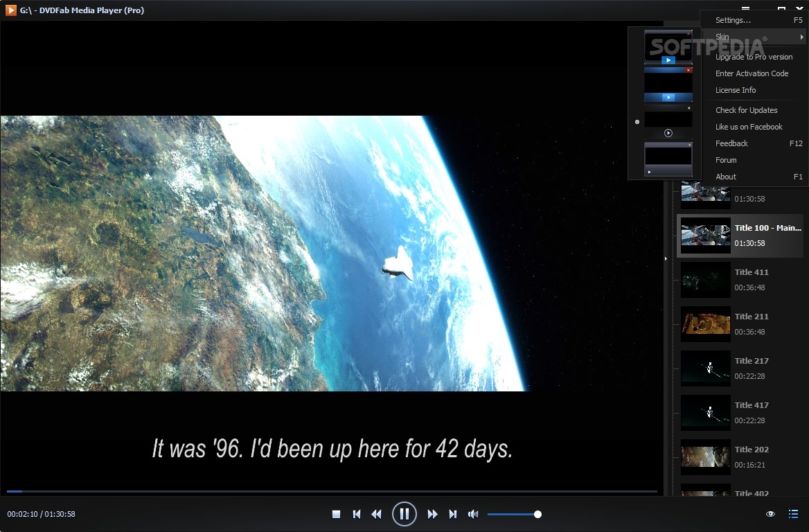
Task: Open the Feedback entry
Action: 754,143
